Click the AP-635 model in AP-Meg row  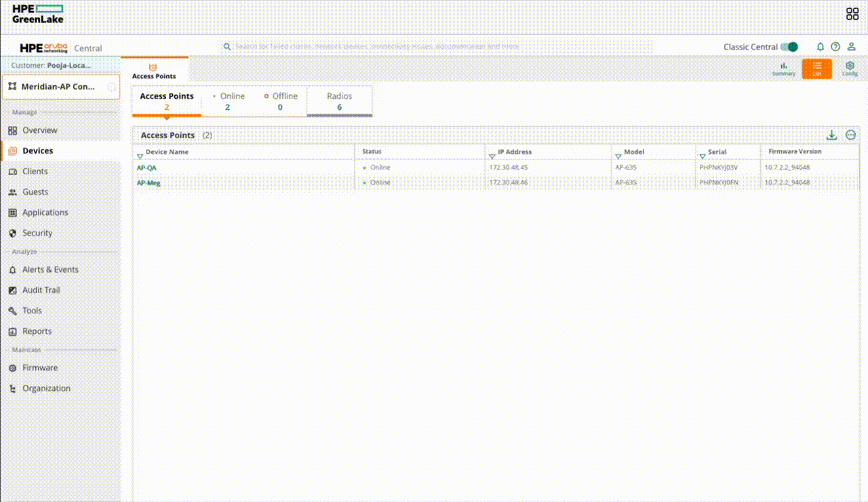625,182
